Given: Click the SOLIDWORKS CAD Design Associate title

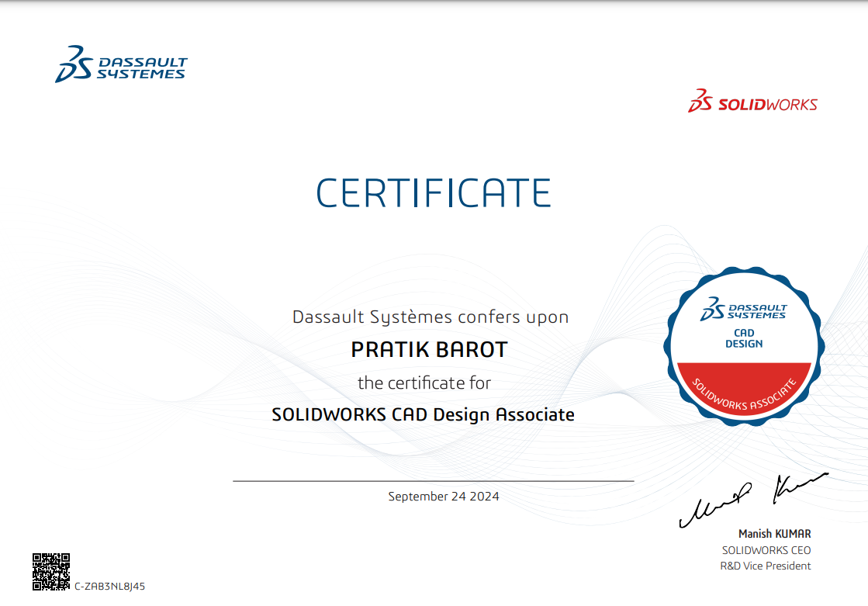Looking at the screenshot, I should (424, 414).
